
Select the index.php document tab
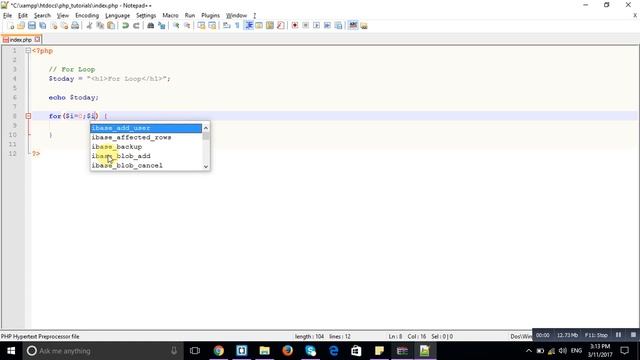pos(20,40)
